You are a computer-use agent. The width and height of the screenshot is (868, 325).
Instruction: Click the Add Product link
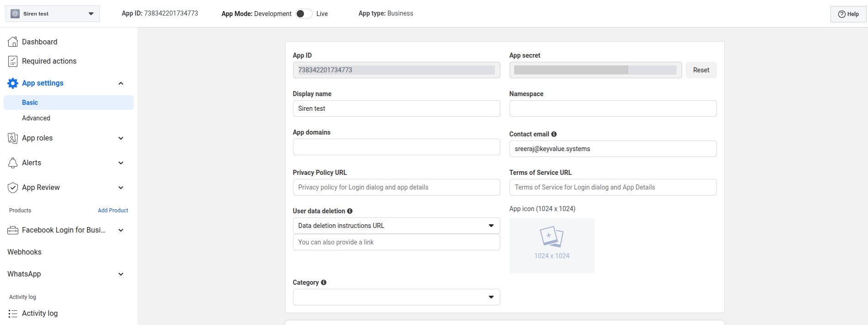(x=113, y=211)
